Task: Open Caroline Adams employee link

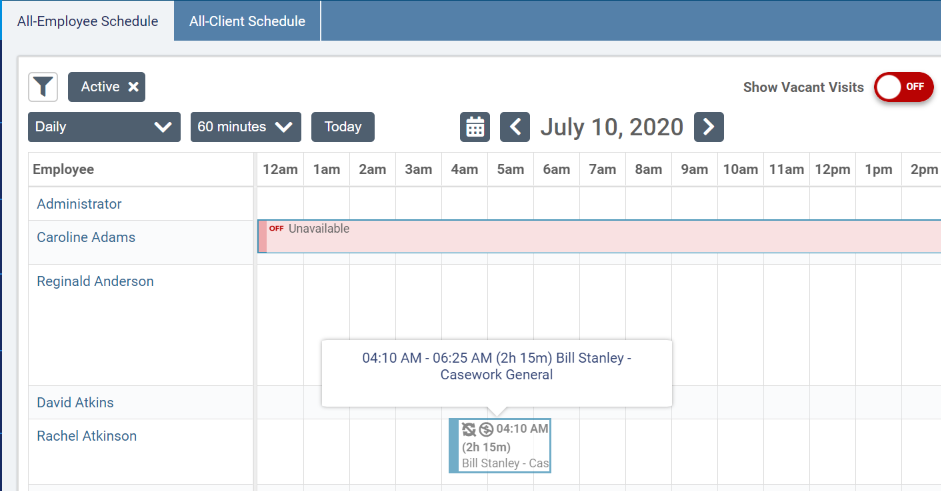Action: click(x=86, y=237)
